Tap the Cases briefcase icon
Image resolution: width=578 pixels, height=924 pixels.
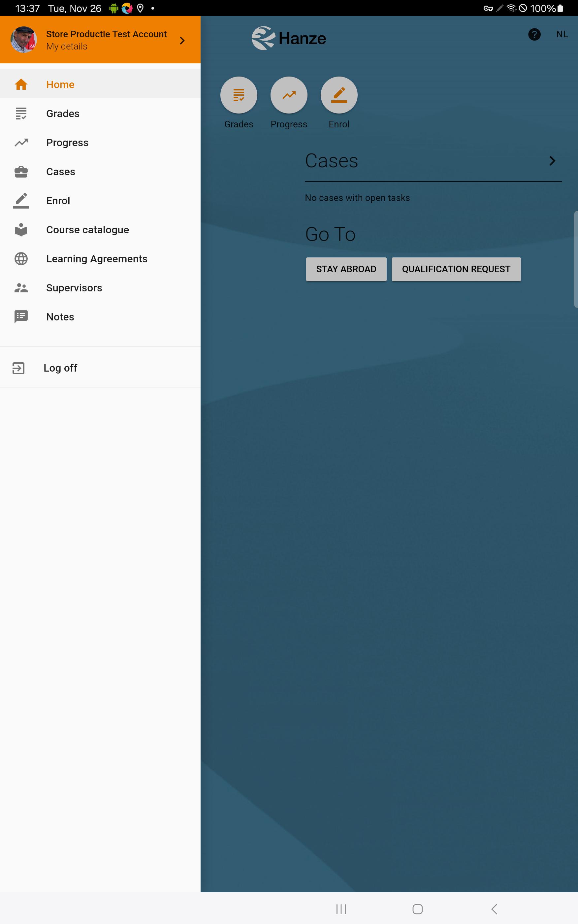pos(21,172)
